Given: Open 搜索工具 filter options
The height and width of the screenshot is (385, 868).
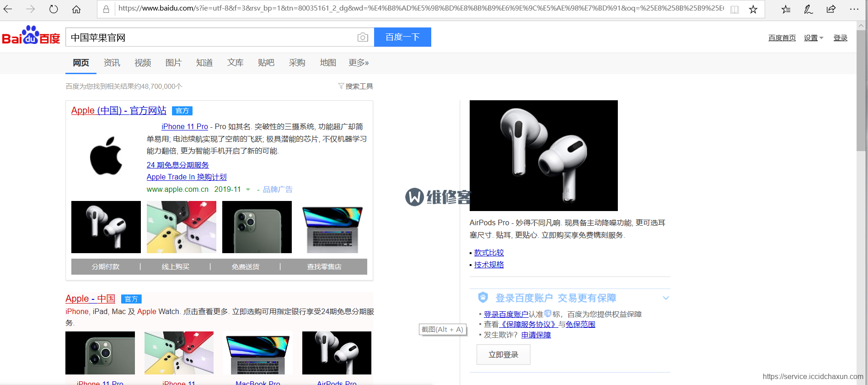Looking at the screenshot, I should point(359,86).
